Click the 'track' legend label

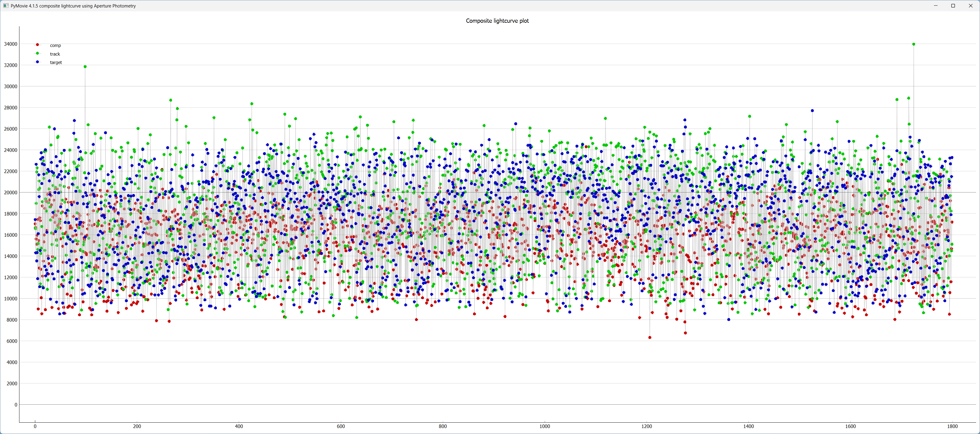pos(55,54)
